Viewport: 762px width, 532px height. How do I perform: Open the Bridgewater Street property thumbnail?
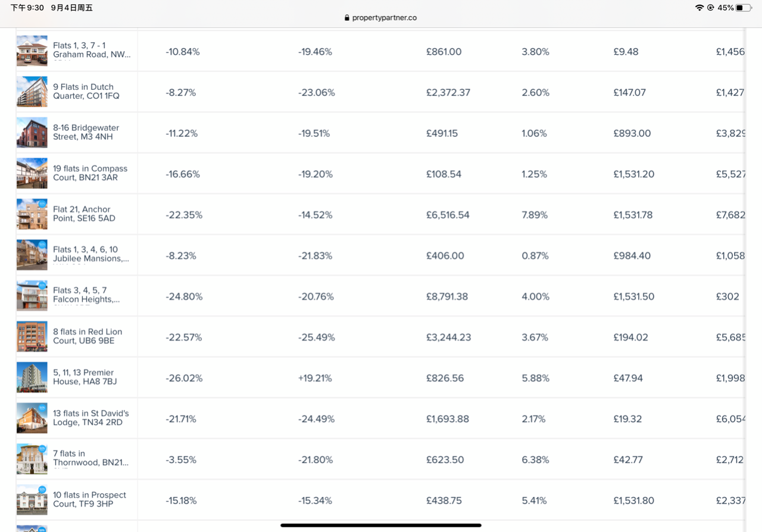click(32, 132)
